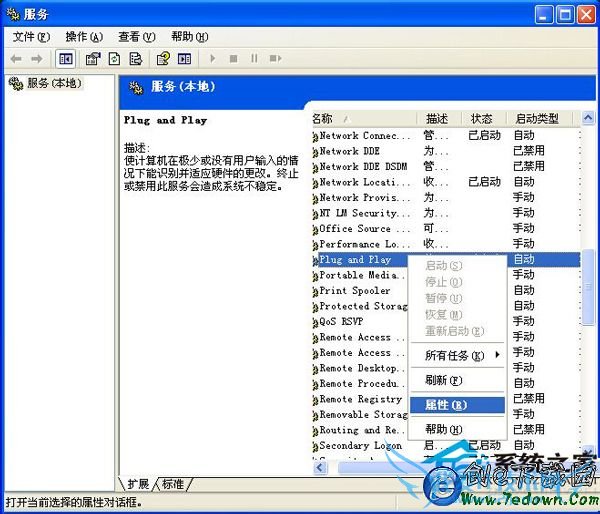Minimize the 服务 window
Screen dimensions: 600x514
[x=544, y=15]
